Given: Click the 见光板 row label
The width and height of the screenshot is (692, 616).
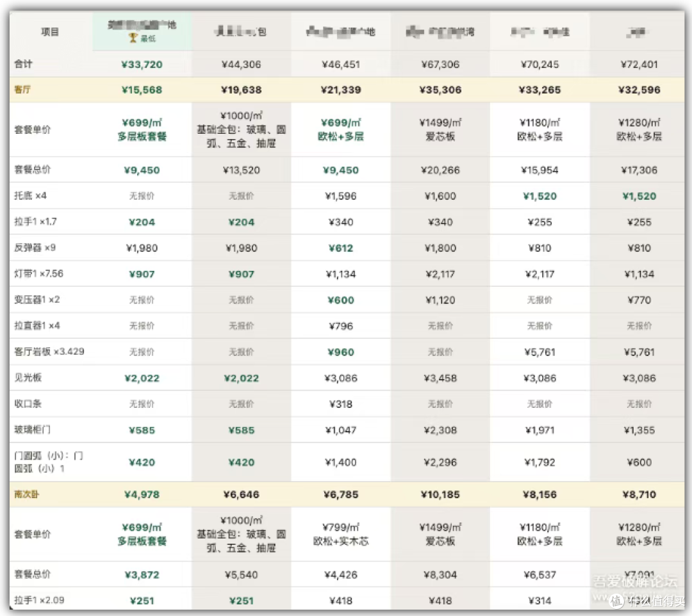Looking at the screenshot, I should (28, 377).
